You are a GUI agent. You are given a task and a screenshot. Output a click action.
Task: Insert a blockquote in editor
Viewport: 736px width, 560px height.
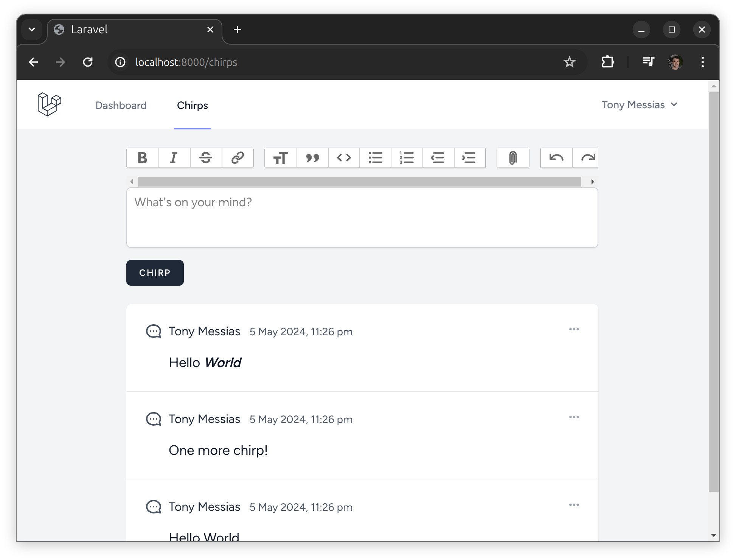312,158
